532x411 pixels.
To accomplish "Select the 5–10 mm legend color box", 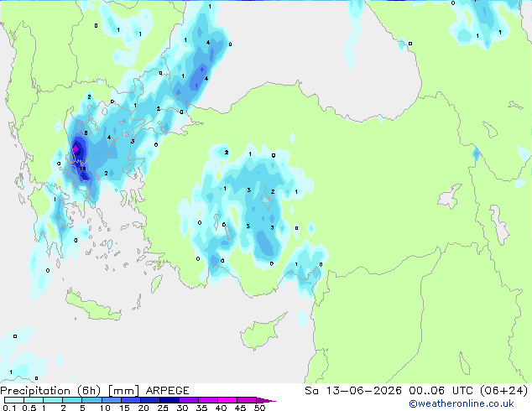I will (x=91, y=400).
